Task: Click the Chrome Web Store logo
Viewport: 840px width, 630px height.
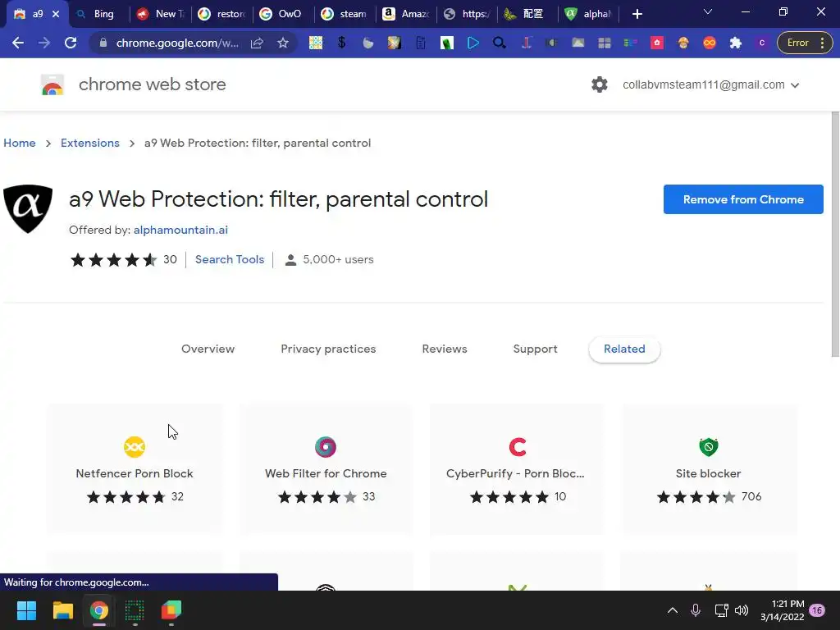Action: coord(52,84)
